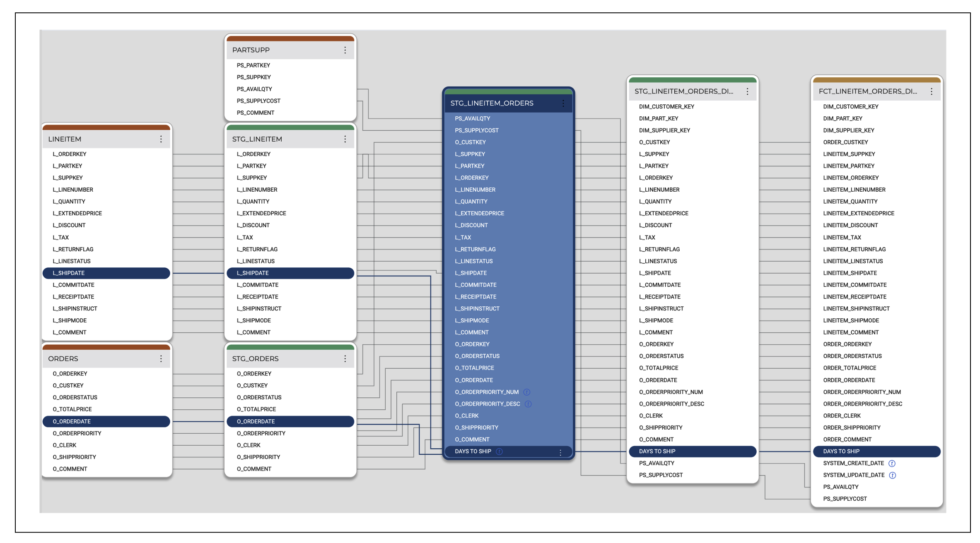This screenshot has height=543, width=980.
Task: Click DIM_PART_KEY in FCT_LINEITEM_ORDERS_DI... node
Action: pos(842,119)
